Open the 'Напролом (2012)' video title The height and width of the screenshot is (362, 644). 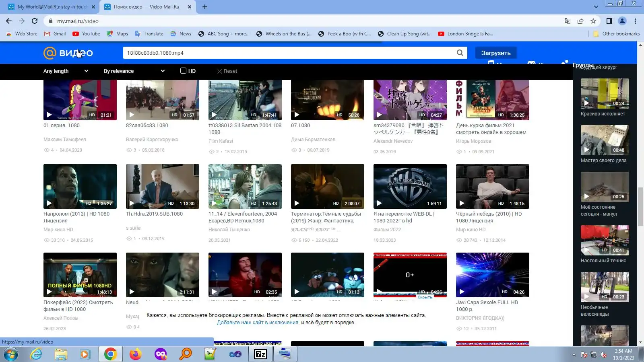tap(76, 217)
